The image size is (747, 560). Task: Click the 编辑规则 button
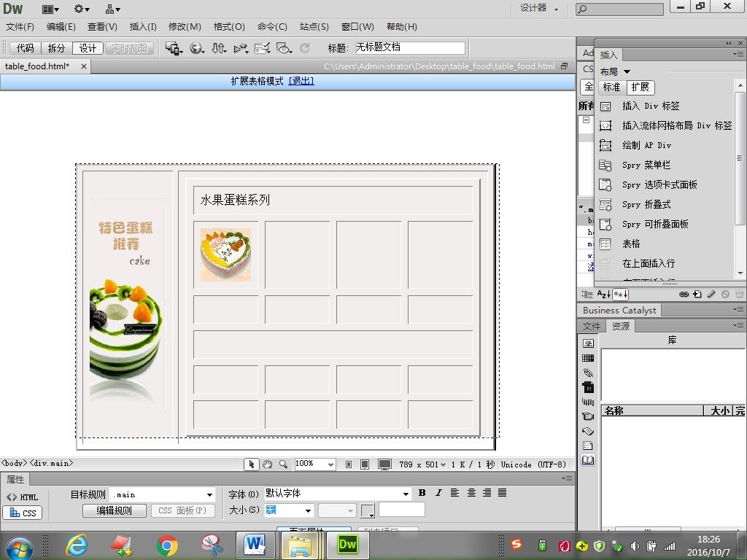point(115,510)
